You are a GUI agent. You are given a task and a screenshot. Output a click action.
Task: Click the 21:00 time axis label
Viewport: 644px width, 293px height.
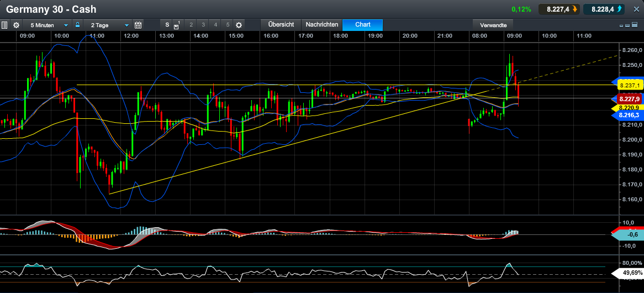[x=445, y=36]
